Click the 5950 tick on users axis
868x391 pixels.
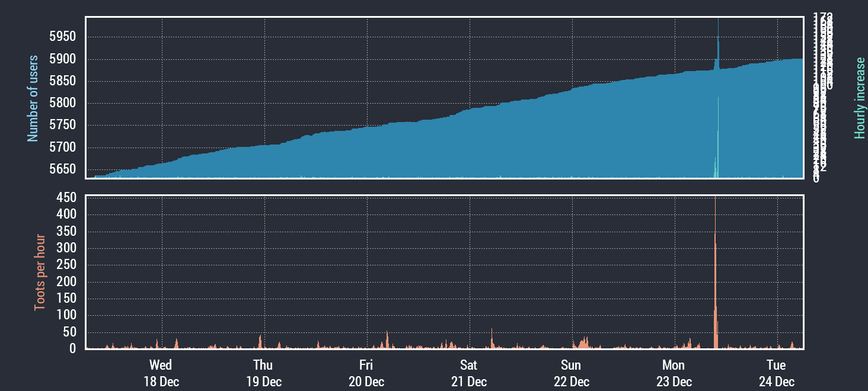coord(64,37)
